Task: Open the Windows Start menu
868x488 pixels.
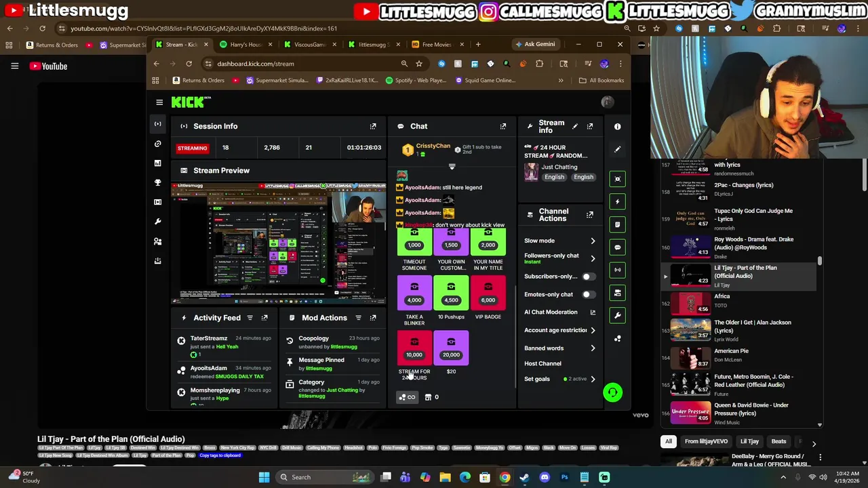Action: pyautogui.click(x=264, y=477)
